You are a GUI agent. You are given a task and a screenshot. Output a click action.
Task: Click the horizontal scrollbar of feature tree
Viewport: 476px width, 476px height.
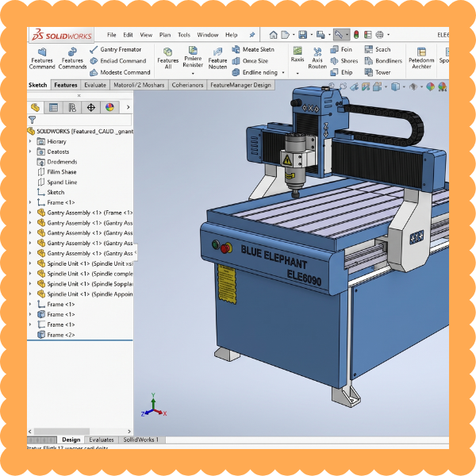tap(62, 432)
